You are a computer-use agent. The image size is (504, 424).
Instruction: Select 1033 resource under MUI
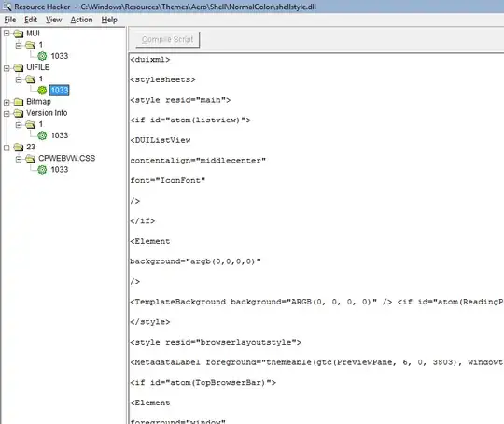60,56
